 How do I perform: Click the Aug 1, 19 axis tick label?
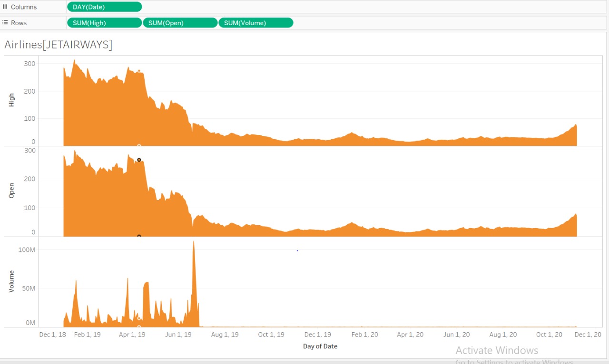(x=225, y=335)
